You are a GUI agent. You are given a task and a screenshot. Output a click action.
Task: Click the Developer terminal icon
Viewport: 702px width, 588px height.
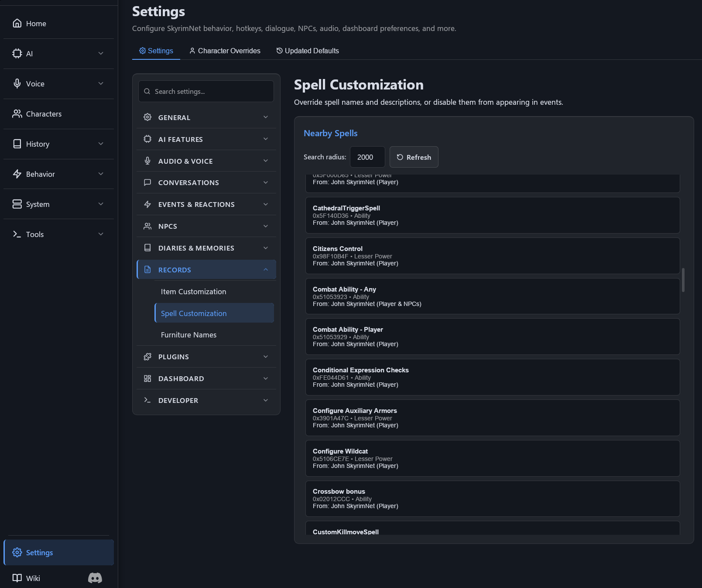(x=147, y=400)
